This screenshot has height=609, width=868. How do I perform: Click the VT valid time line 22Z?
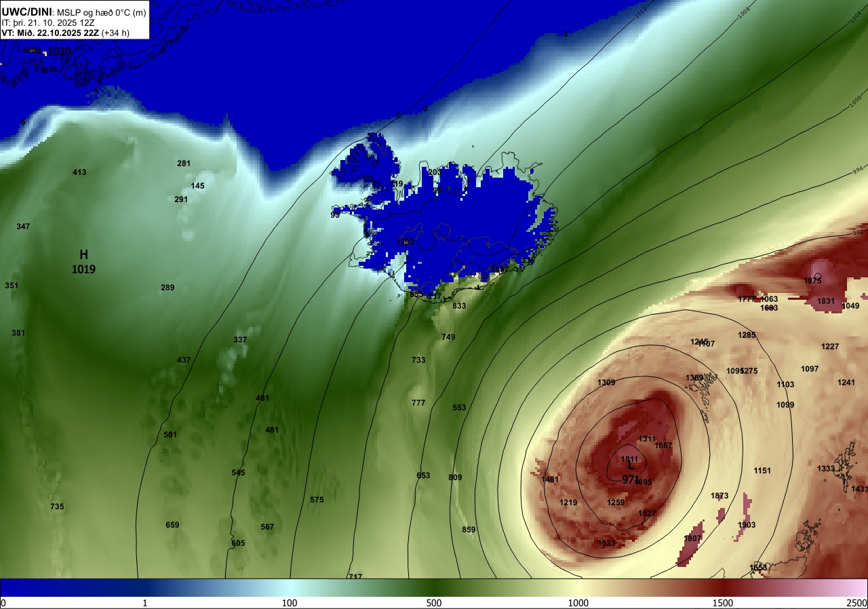[x=65, y=33]
